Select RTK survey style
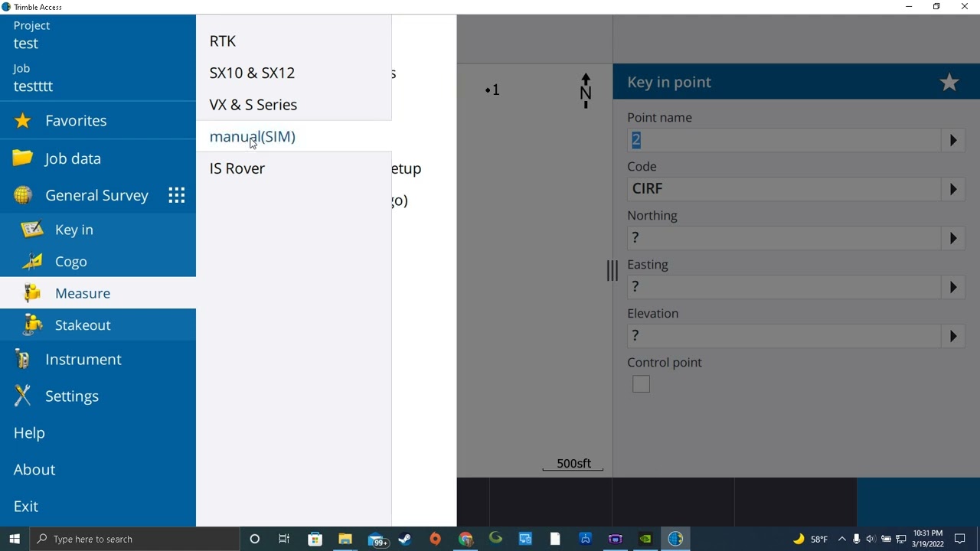 click(x=294, y=41)
